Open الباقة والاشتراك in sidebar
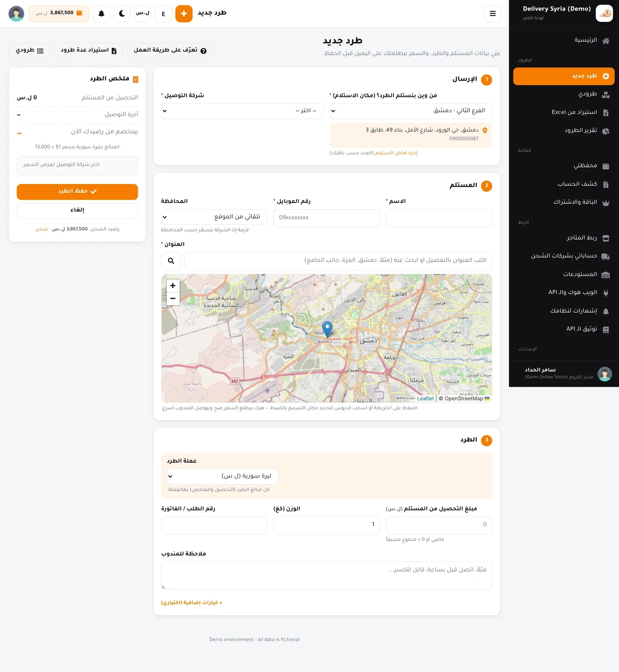This screenshot has width=619, height=672. (x=564, y=203)
